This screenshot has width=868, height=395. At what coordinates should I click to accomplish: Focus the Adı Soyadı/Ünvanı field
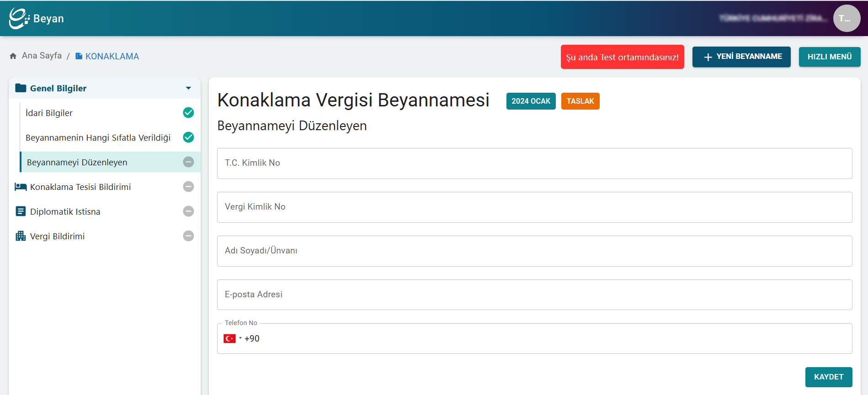(535, 251)
